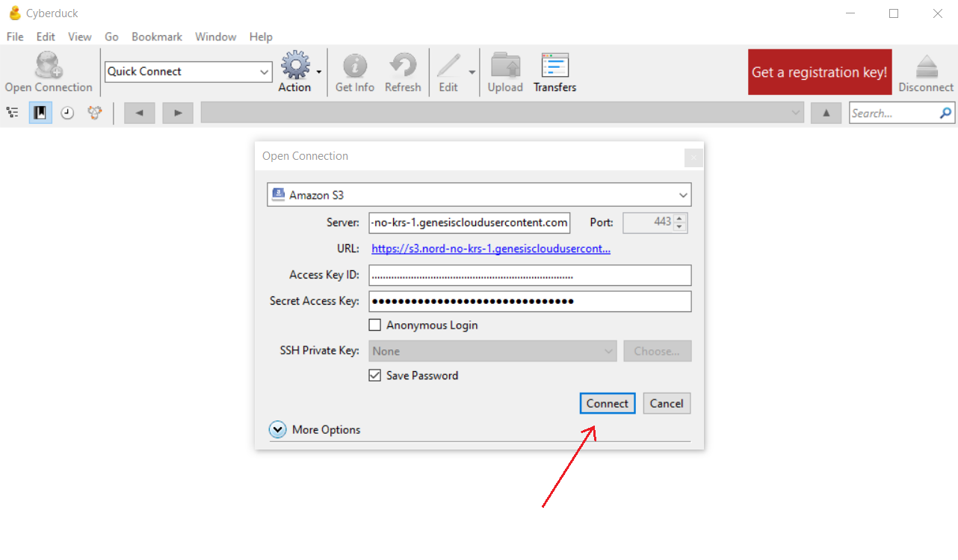Expand More Options section

tap(278, 429)
